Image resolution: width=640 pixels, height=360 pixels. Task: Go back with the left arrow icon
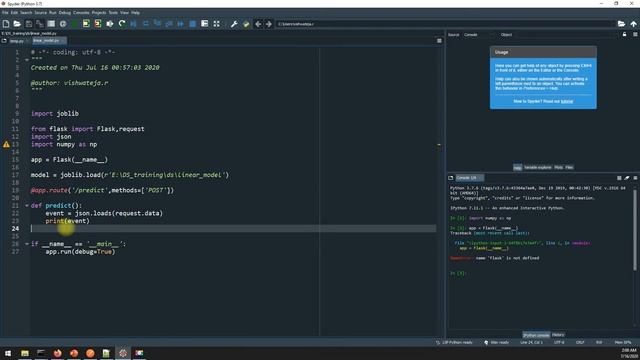(x=258, y=24)
